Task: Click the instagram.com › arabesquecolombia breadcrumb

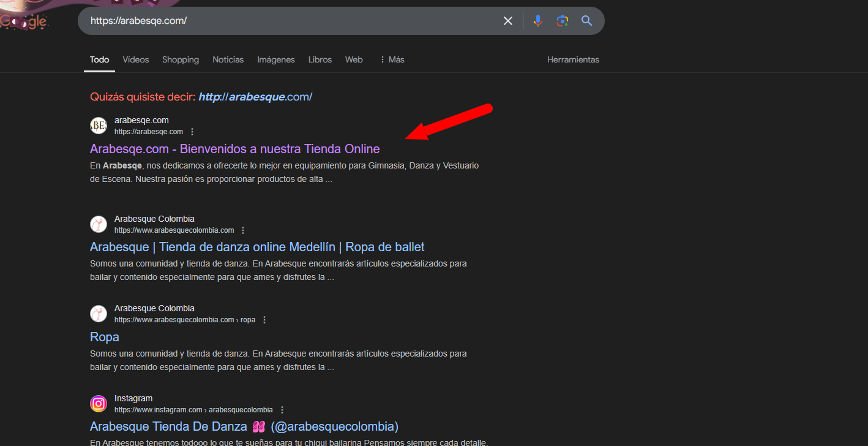Action: pos(193,410)
